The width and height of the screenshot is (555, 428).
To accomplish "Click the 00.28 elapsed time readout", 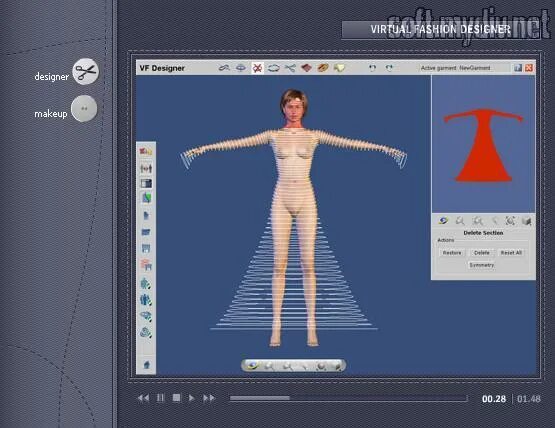I will tap(494, 399).
